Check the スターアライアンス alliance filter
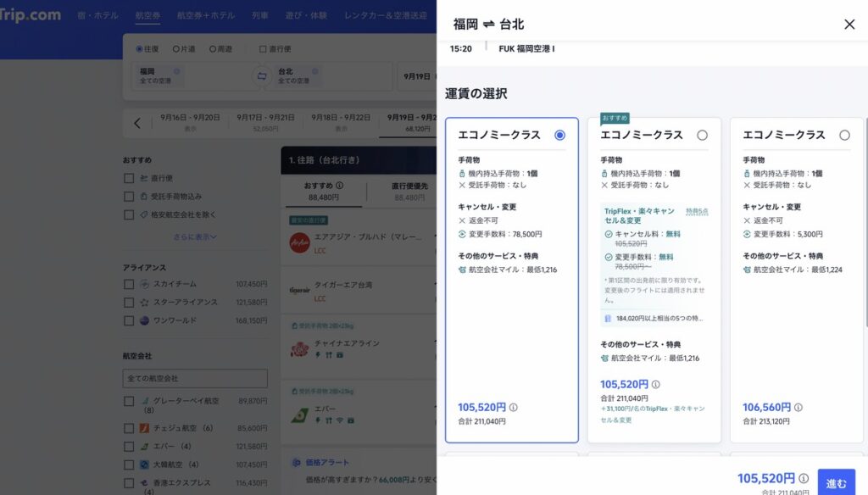868x495 pixels. point(129,303)
